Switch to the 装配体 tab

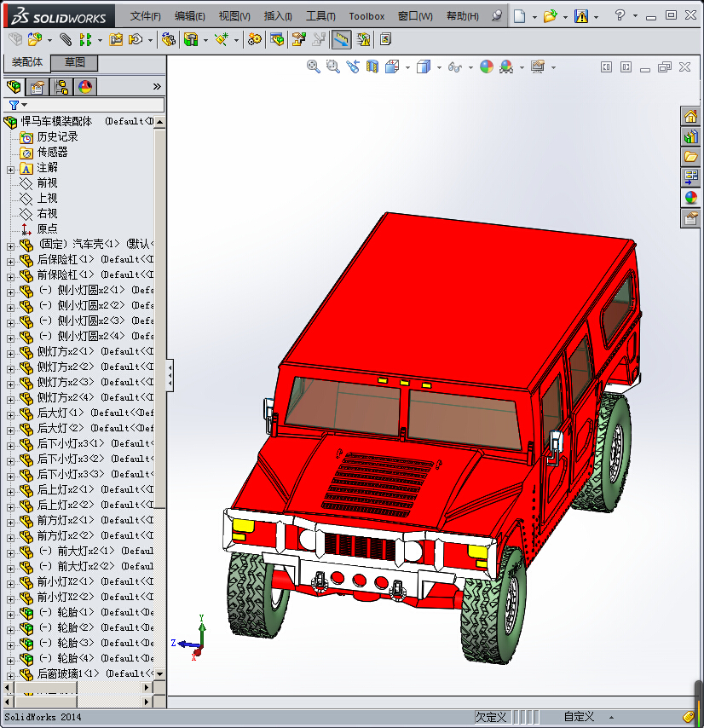pyautogui.click(x=27, y=62)
